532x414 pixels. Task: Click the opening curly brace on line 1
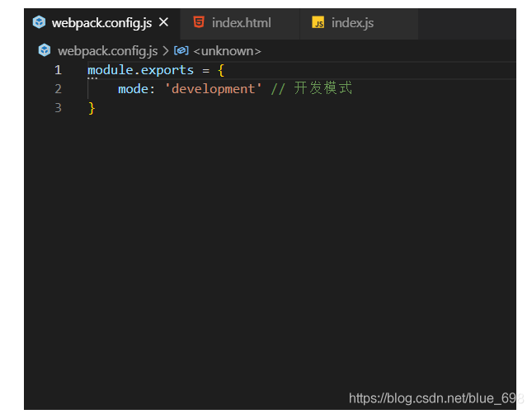tap(221, 71)
